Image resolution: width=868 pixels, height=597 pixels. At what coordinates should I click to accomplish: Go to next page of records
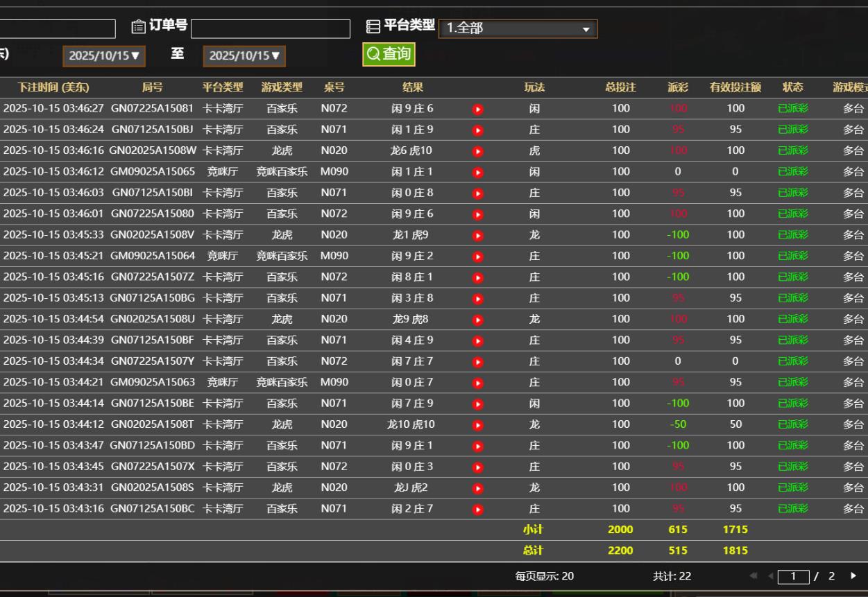[x=853, y=576]
